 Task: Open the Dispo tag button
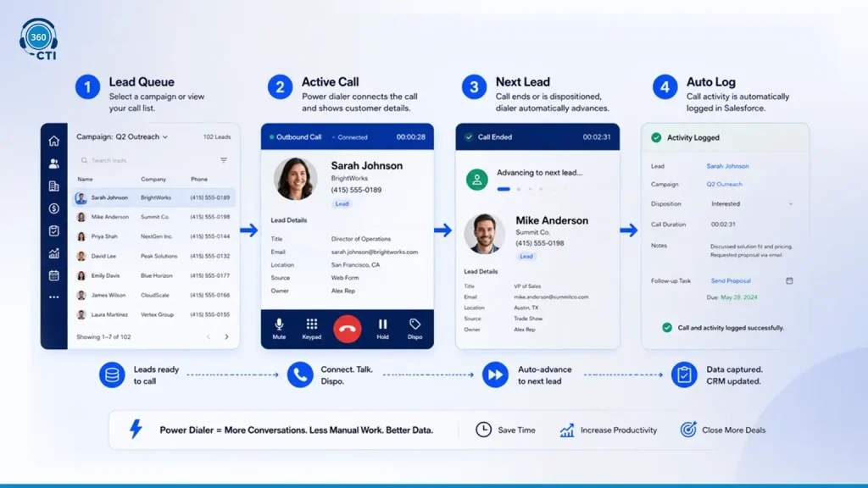click(x=415, y=329)
